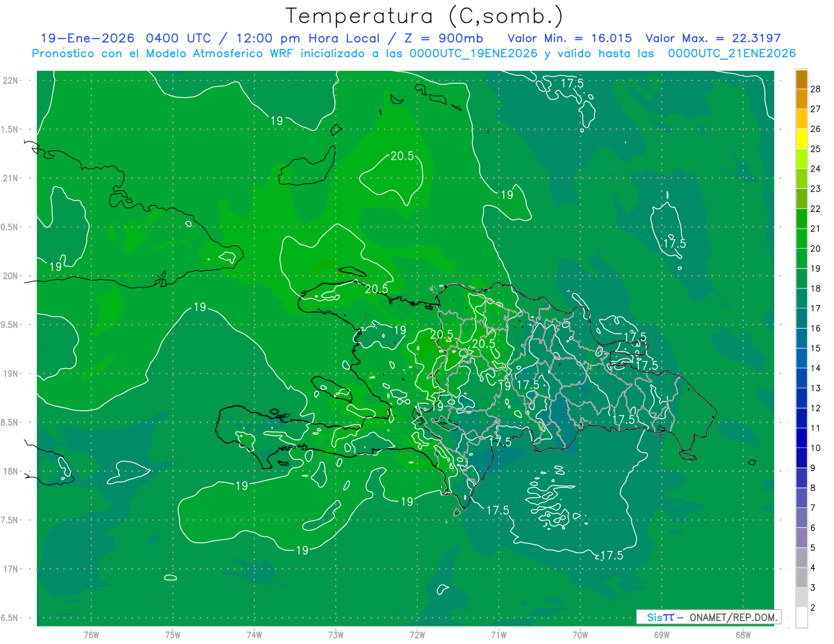
Task: Click the '22' colorbar scale label
Action: click(x=816, y=209)
